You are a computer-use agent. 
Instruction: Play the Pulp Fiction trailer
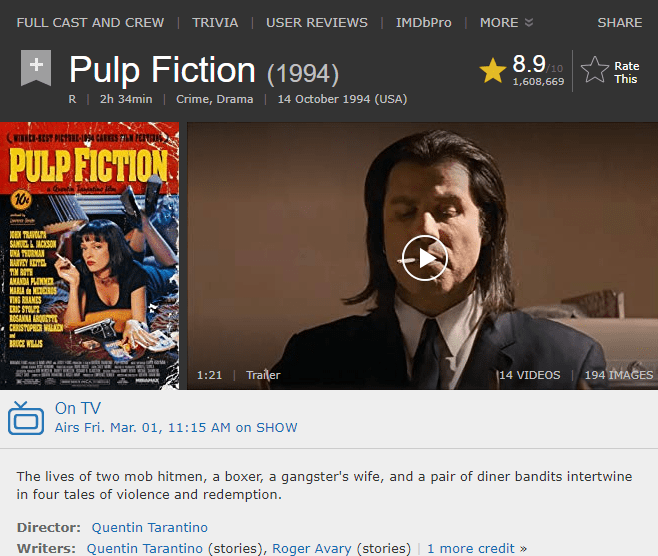(424, 258)
